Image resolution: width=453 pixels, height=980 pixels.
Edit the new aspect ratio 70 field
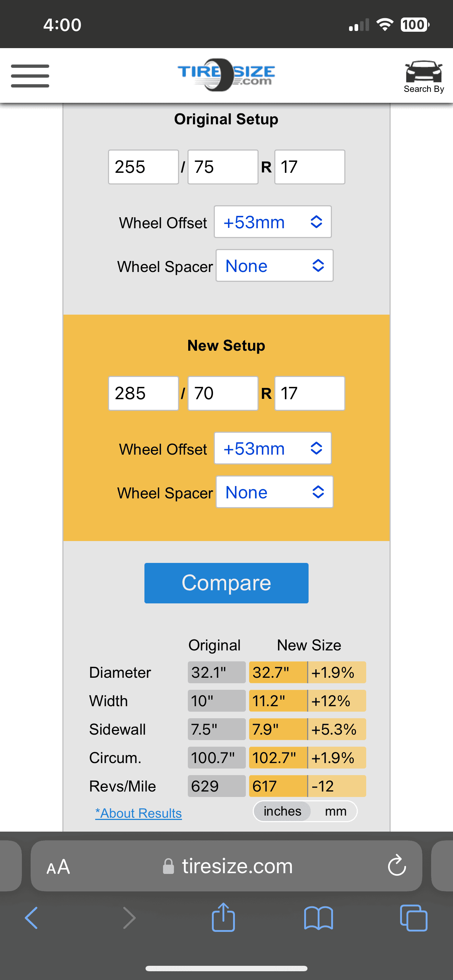click(x=223, y=393)
